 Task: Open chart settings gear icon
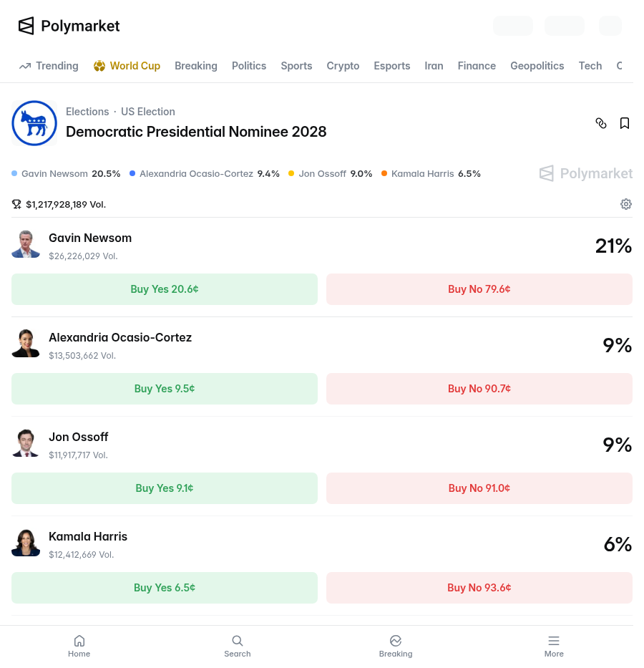point(625,204)
